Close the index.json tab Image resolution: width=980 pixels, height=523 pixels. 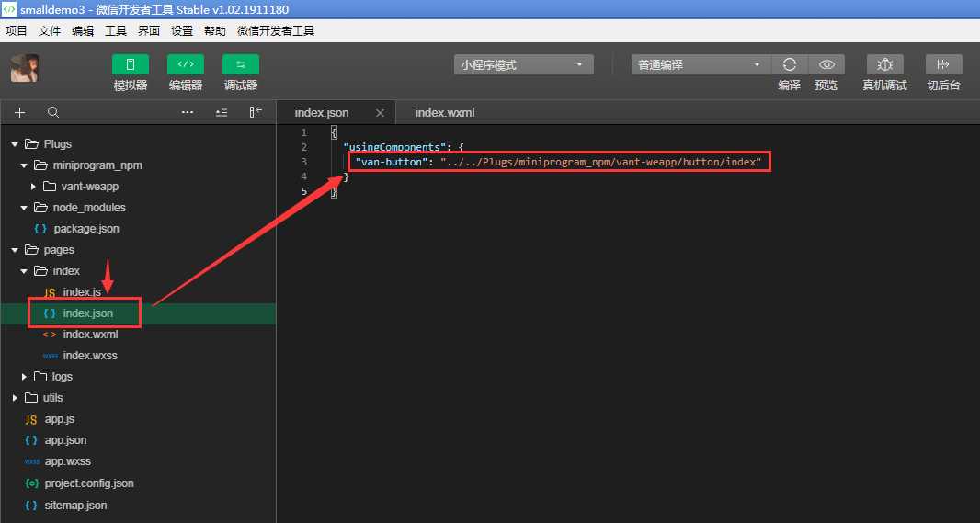pos(380,113)
